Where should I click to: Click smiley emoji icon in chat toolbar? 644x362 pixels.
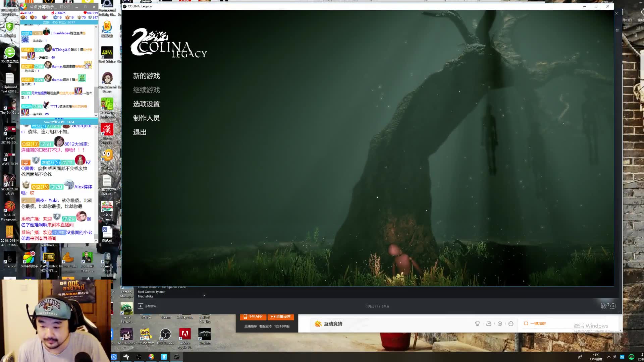(511, 324)
